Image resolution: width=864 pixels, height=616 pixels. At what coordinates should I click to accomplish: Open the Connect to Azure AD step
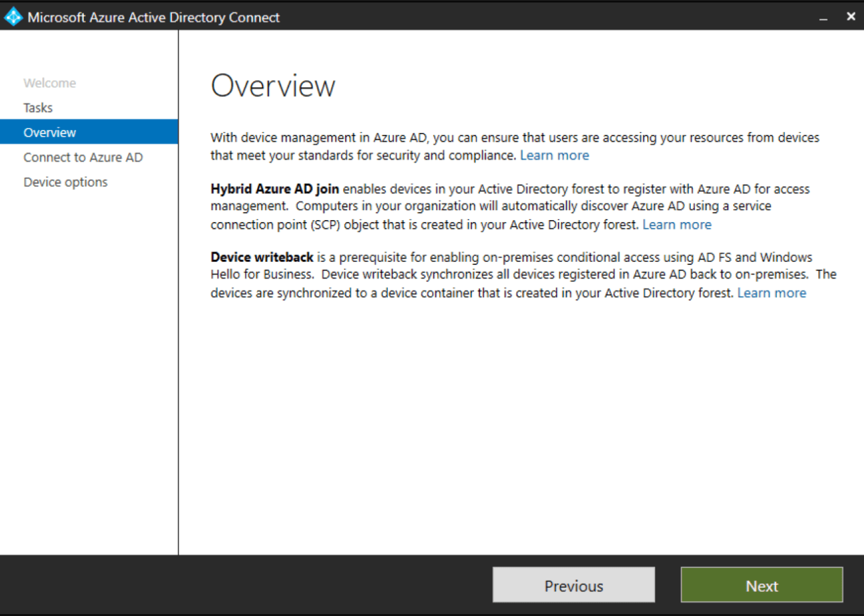(x=83, y=157)
